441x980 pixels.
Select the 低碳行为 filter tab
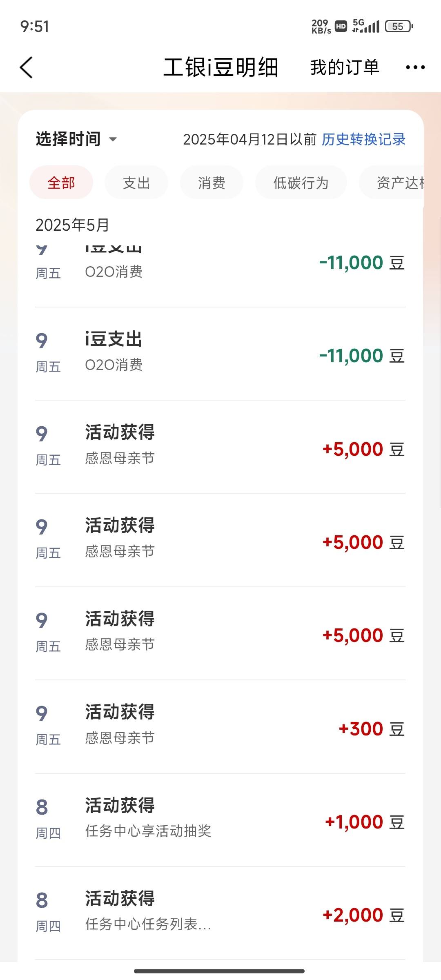tap(301, 183)
